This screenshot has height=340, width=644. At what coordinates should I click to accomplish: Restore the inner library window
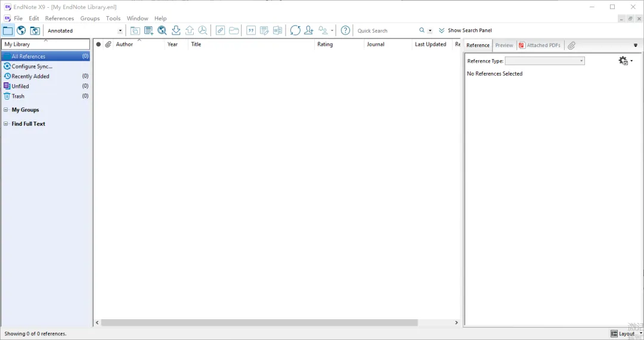click(630, 18)
